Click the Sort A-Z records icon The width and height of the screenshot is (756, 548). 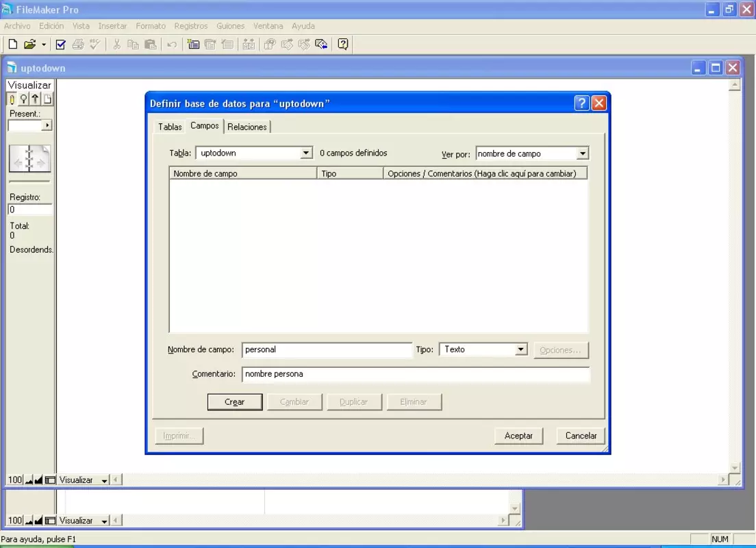click(249, 45)
